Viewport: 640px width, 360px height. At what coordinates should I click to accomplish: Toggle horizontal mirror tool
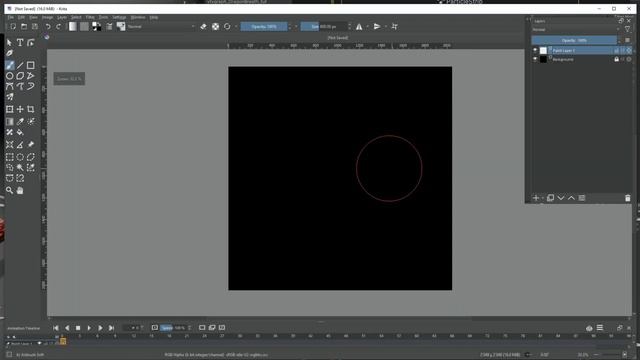tap(359, 27)
